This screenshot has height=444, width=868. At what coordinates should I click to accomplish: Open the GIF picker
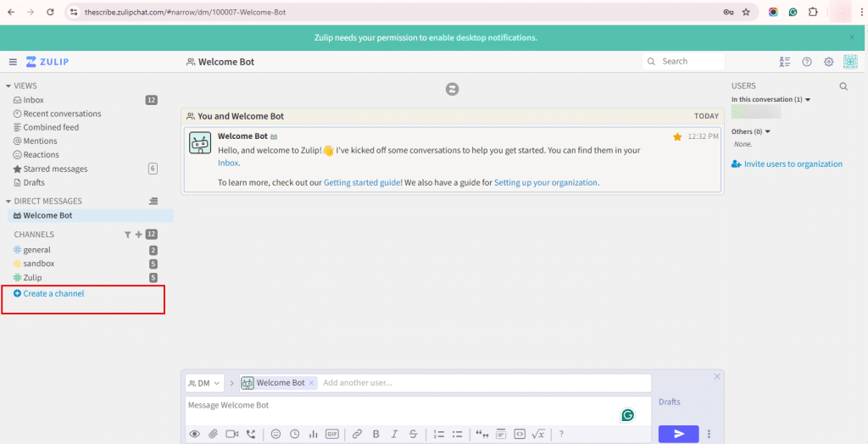pos(332,434)
